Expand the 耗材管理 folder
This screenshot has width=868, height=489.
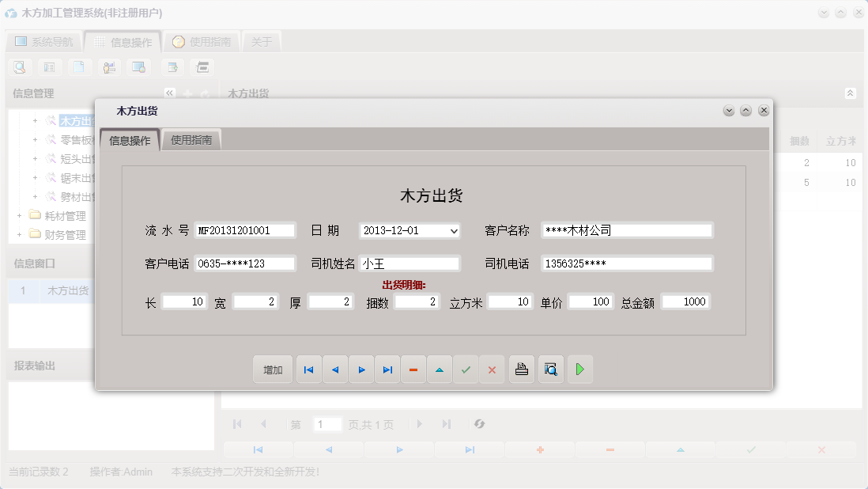pos(17,215)
